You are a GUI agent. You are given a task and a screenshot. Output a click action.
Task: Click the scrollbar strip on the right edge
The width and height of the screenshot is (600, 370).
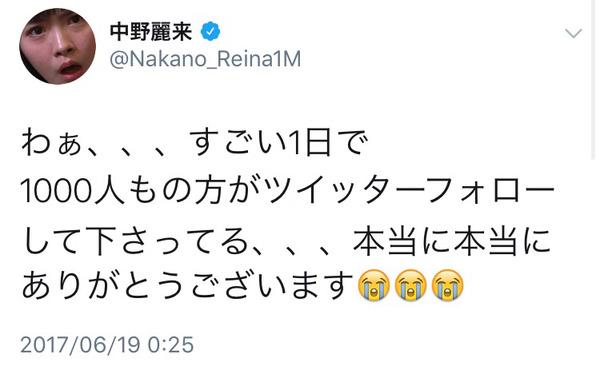pyautogui.click(x=593, y=80)
